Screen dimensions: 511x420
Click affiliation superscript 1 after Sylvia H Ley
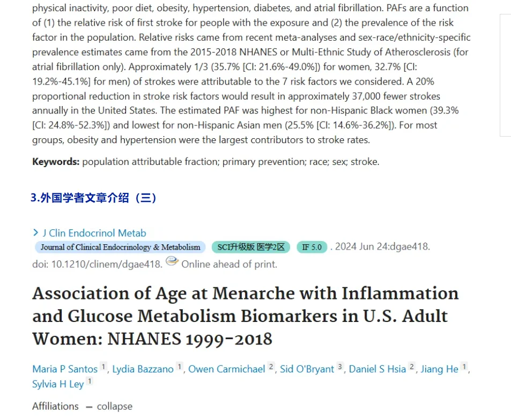click(x=90, y=381)
